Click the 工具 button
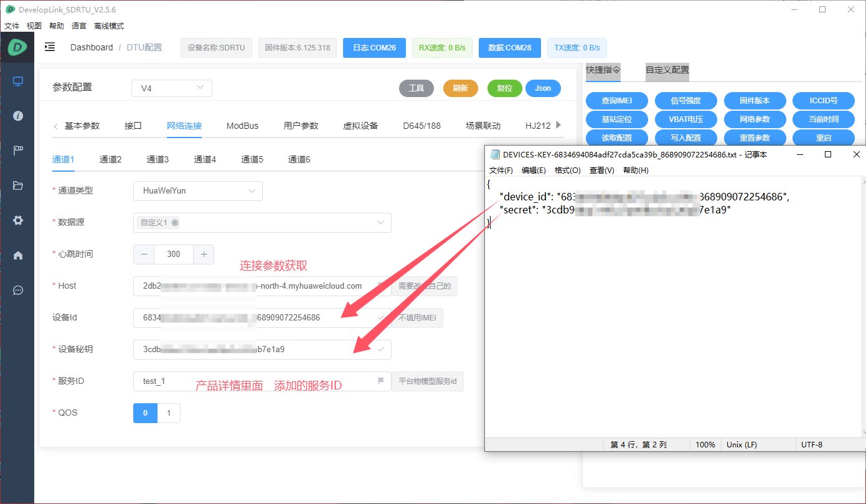This screenshot has height=504, width=866. point(417,88)
